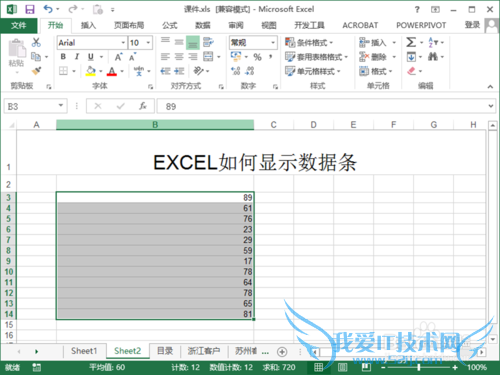
Task: Open the 插入 cells insert button
Action: click(x=378, y=42)
